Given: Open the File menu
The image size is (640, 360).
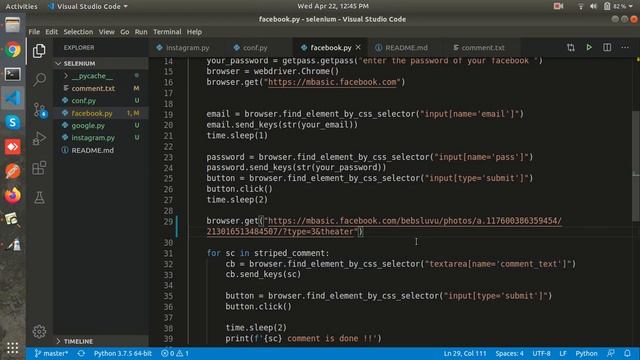Looking at the screenshot, I should coord(34,32).
